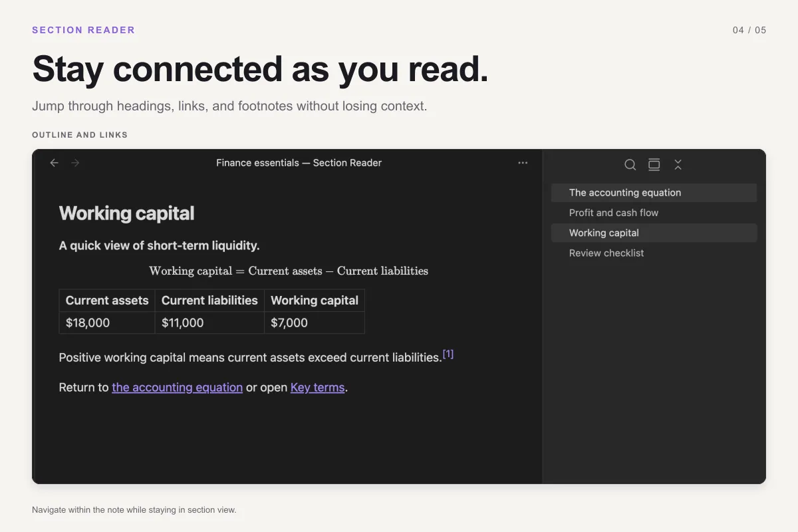Select the 04 / 05 page indicator

click(x=749, y=30)
